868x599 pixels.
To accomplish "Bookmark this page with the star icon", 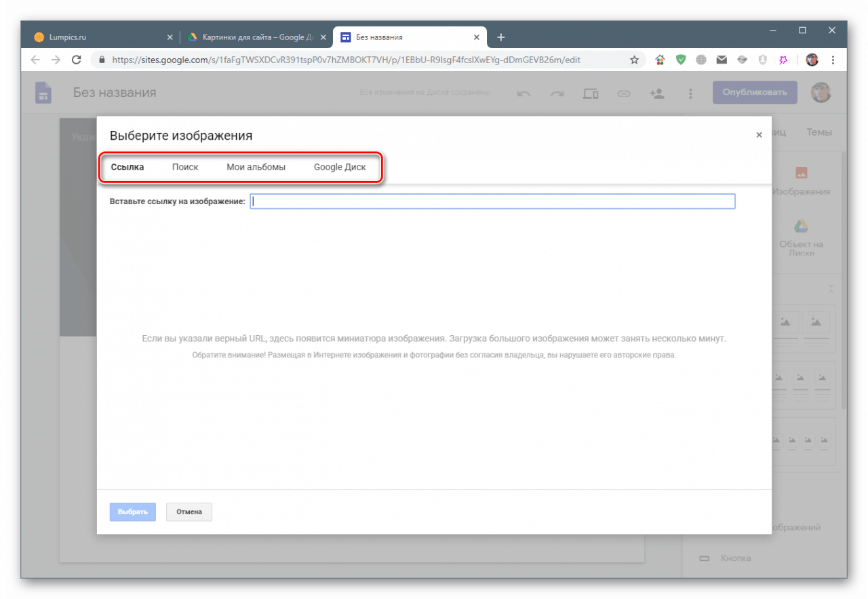I will point(635,60).
